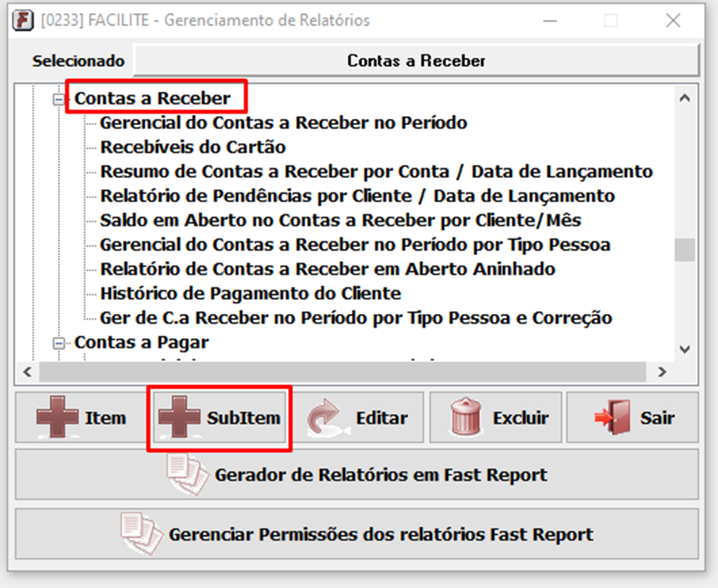Select Recebíveis do Cartão report
Viewport: 718px width, 588px height.
pos(193,147)
